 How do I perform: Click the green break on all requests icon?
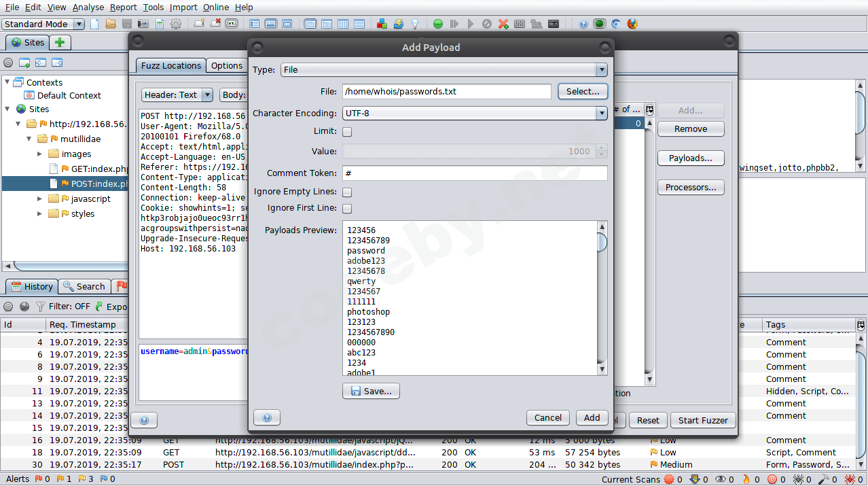point(438,24)
